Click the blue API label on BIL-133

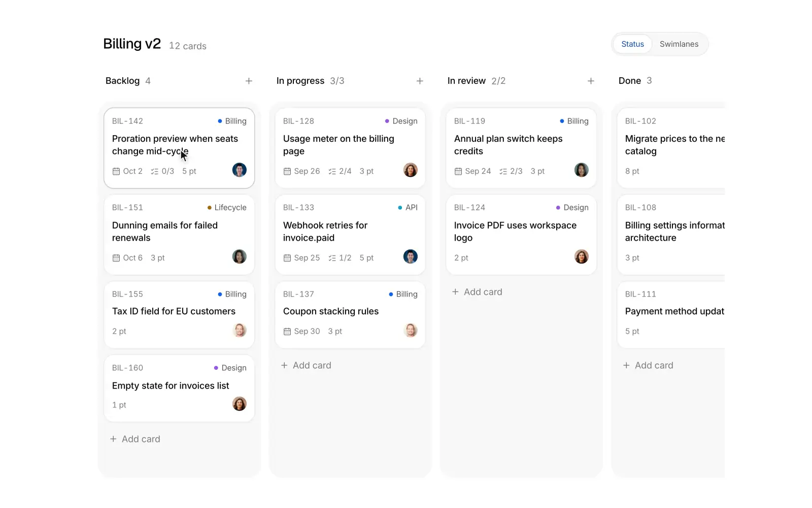(408, 207)
